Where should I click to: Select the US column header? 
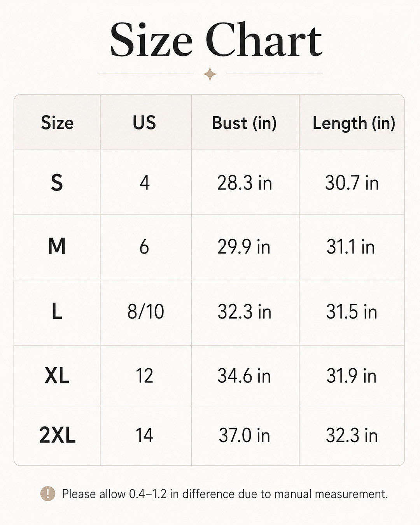(x=144, y=123)
